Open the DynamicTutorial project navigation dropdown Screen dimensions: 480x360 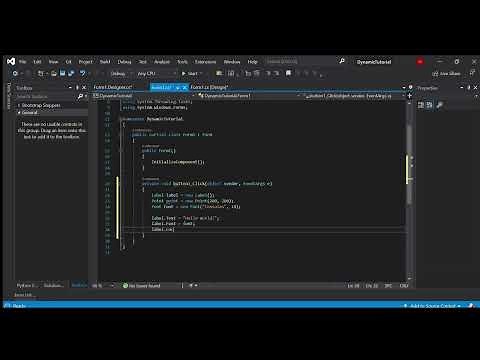144,96
